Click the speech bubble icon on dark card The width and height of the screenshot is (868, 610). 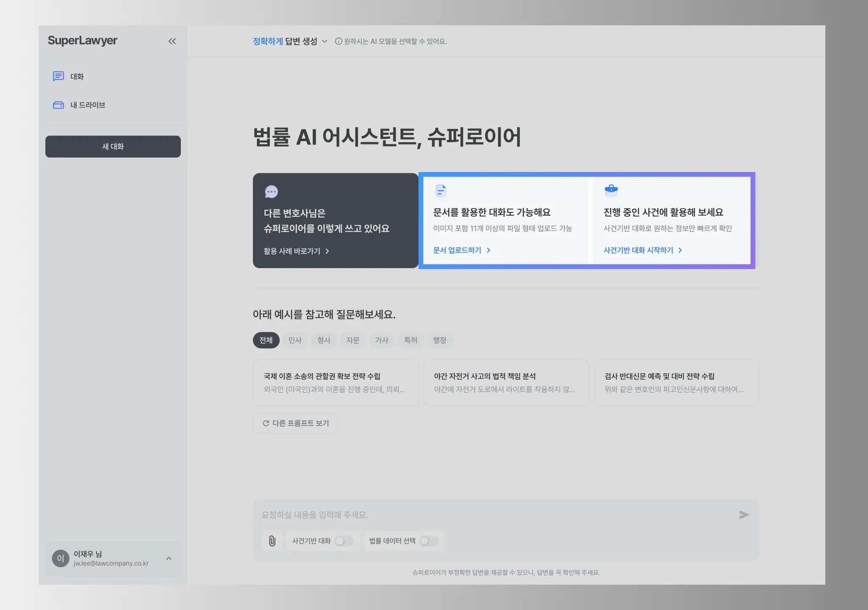pos(271,192)
